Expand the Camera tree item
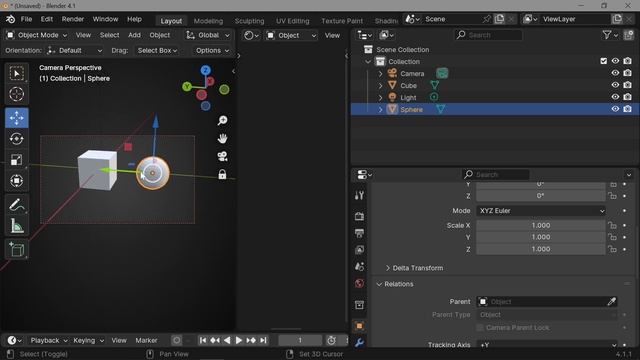The width and height of the screenshot is (640, 360). pos(380,73)
